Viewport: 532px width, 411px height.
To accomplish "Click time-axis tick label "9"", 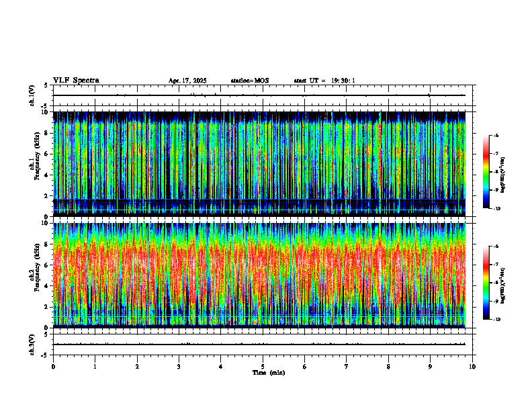I will coord(430,367).
